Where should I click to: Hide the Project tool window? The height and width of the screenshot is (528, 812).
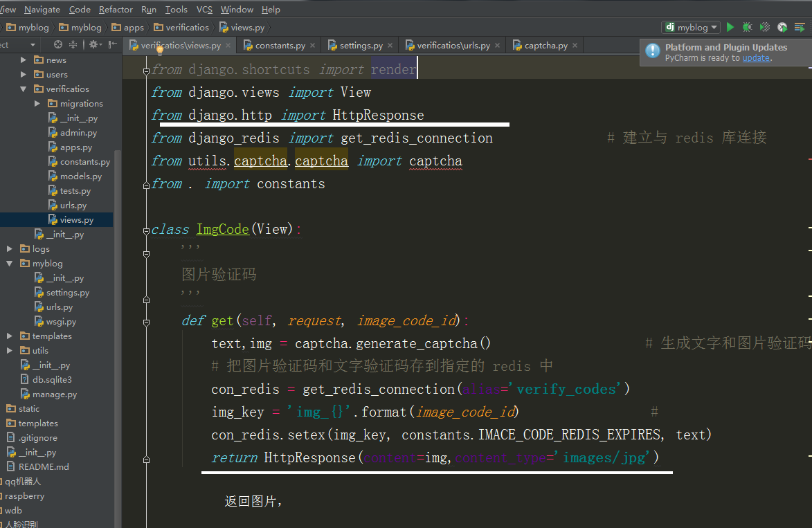click(111, 44)
